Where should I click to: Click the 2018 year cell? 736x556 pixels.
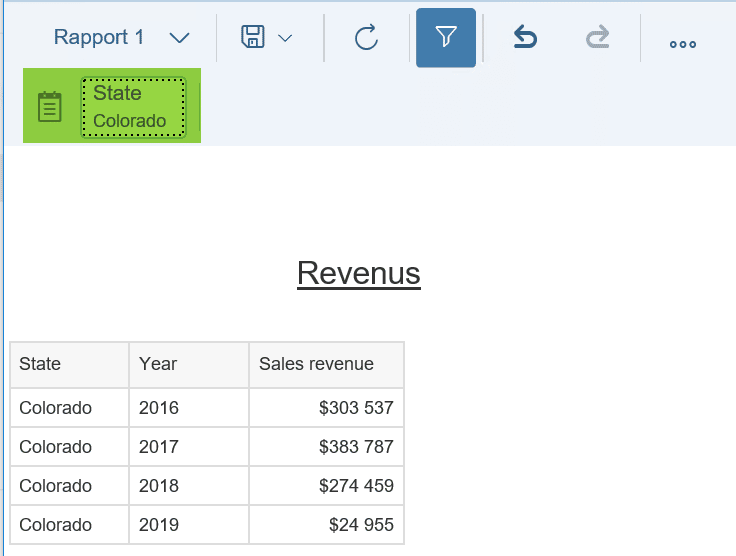[189, 486]
